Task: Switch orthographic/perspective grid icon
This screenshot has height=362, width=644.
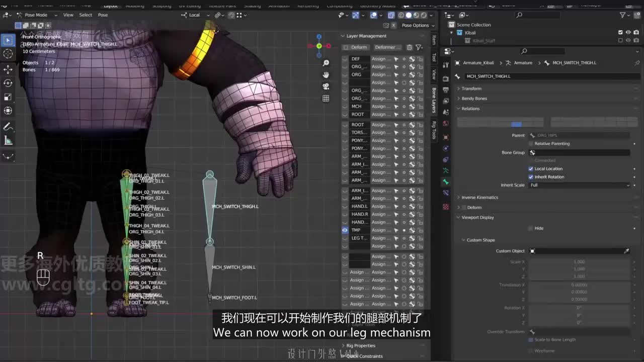Action: (326, 99)
